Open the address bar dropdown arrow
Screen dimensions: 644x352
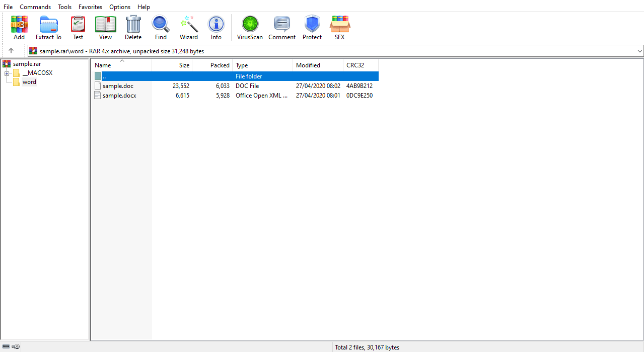click(640, 51)
